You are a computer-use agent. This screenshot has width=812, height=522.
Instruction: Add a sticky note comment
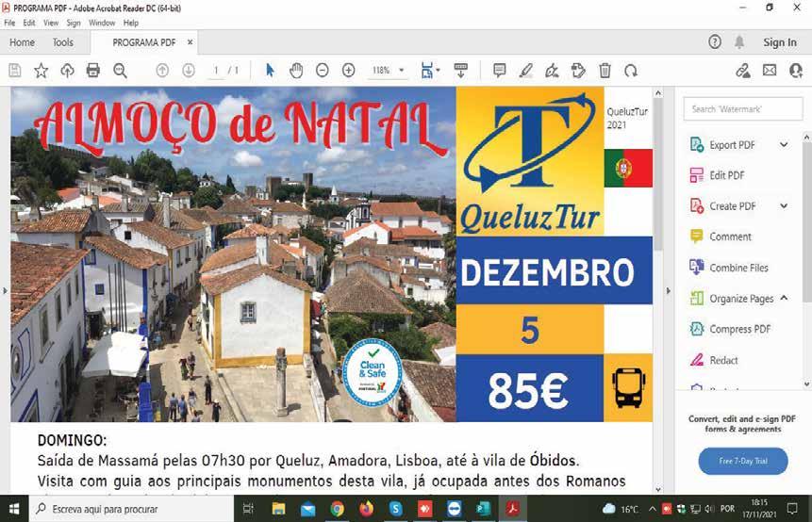(x=499, y=70)
